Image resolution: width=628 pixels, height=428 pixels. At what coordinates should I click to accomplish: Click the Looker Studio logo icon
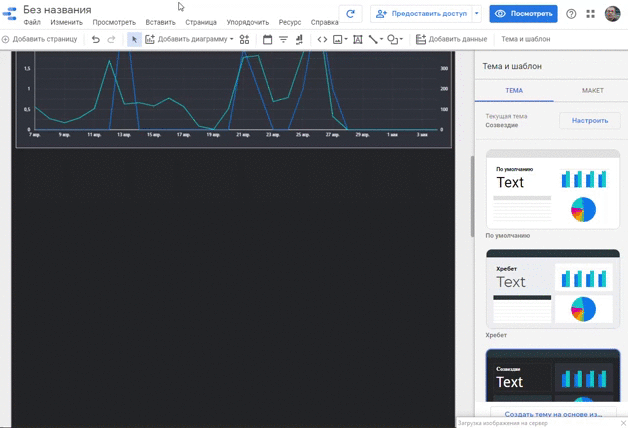10,15
